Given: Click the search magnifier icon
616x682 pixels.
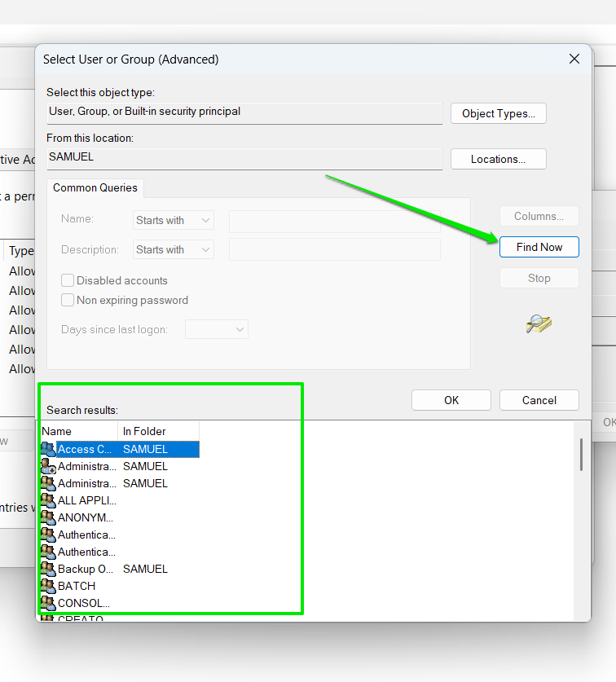Looking at the screenshot, I should 539,324.
